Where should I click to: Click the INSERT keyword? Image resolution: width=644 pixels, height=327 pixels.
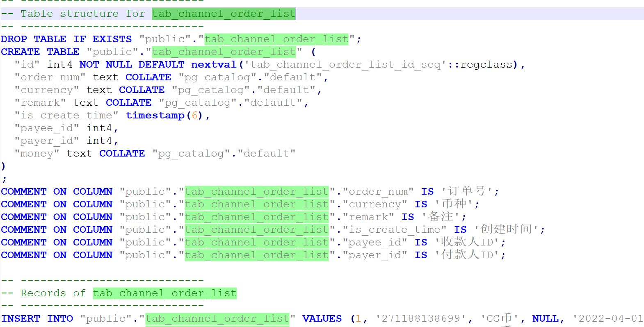(21, 318)
